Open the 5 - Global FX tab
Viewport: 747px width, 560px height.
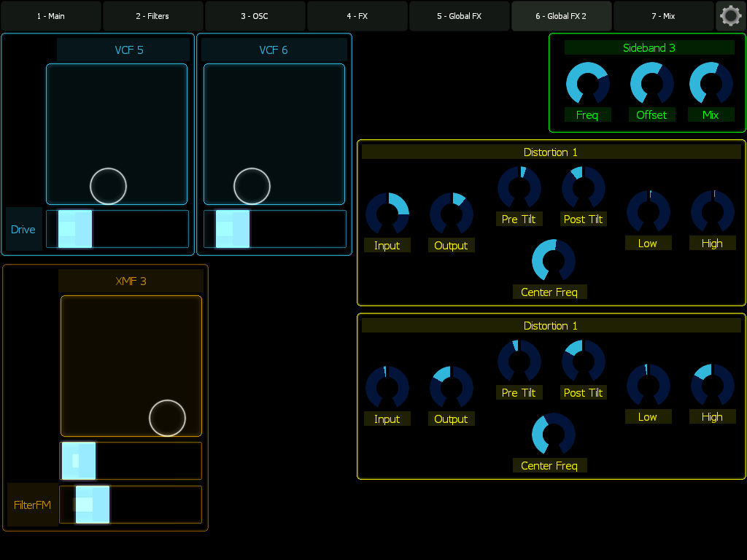(460, 16)
